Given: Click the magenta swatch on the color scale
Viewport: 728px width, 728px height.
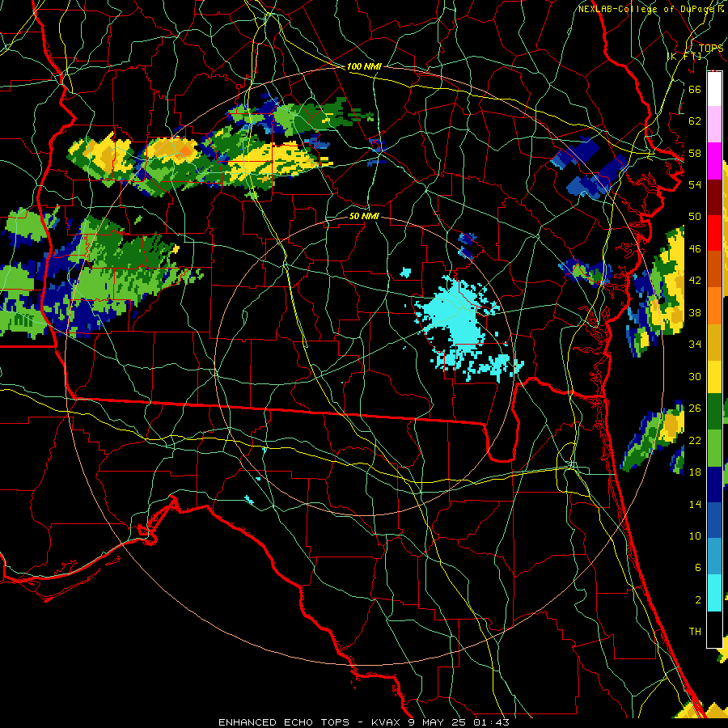Looking at the screenshot, I should 714,161.
